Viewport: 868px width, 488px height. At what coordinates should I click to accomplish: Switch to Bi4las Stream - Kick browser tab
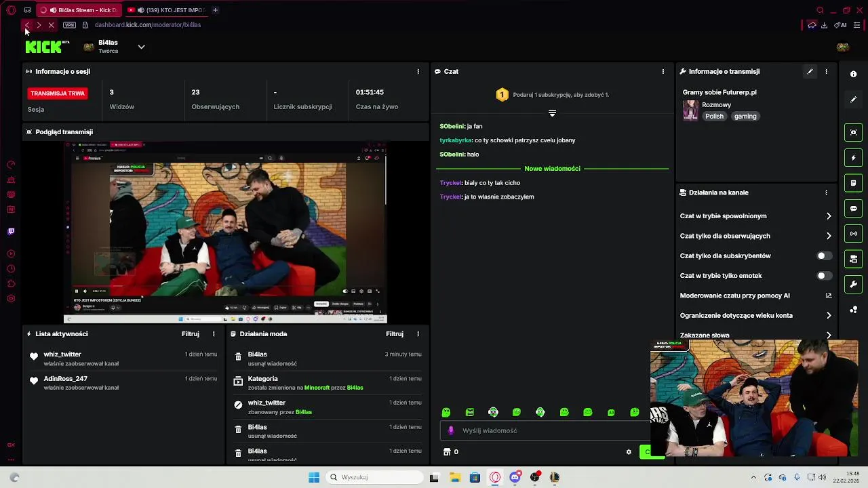tap(79, 10)
